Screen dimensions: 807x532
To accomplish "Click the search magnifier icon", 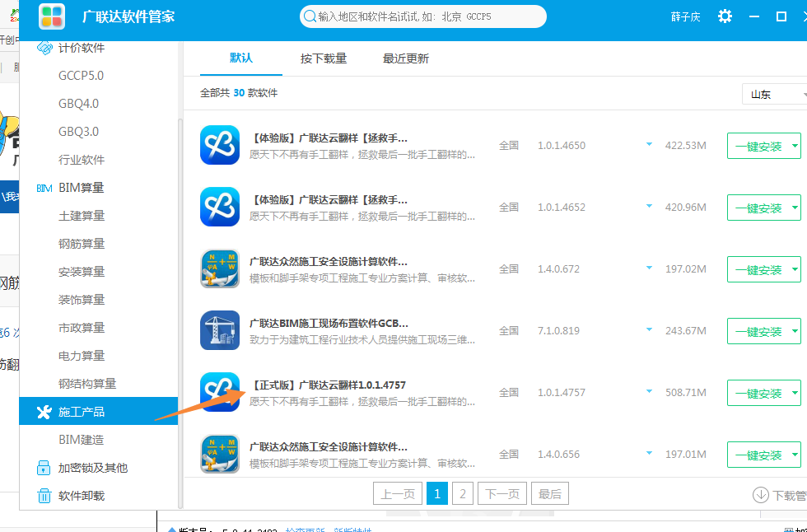I will pos(310,16).
